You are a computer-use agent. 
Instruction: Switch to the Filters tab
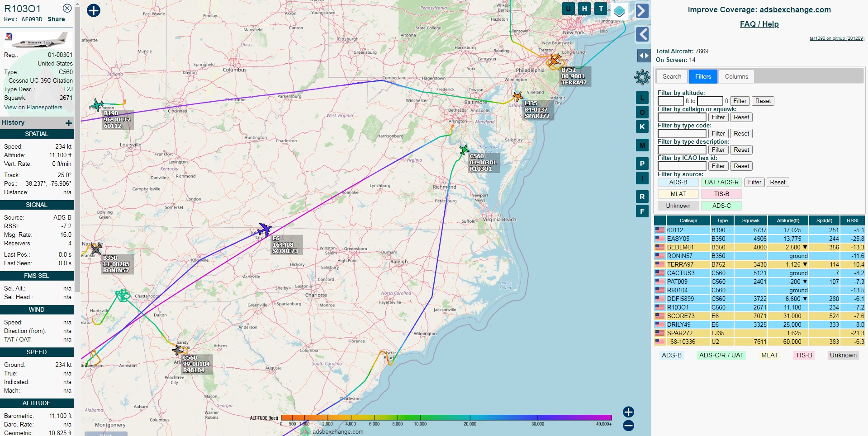(703, 76)
